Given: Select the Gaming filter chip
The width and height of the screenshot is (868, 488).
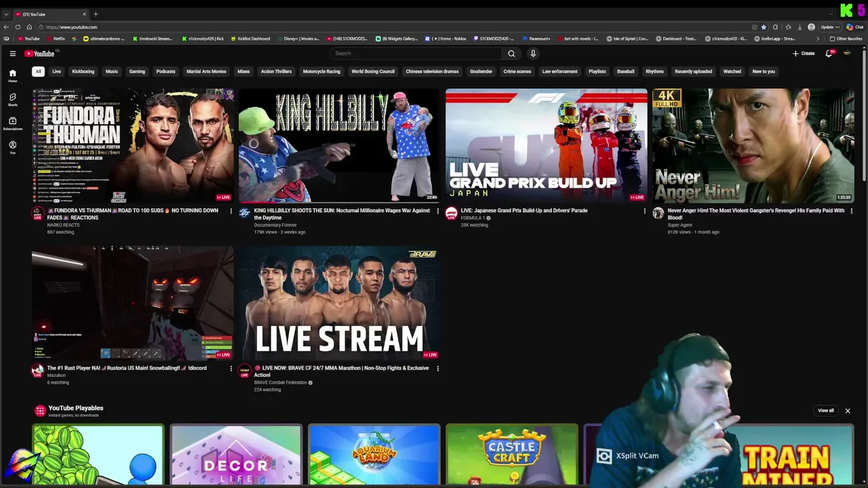Looking at the screenshot, I should (x=137, y=71).
